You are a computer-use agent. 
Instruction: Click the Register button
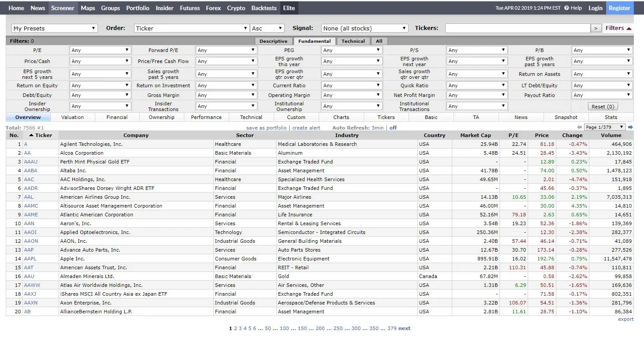pyautogui.click(x=619, y=8)
